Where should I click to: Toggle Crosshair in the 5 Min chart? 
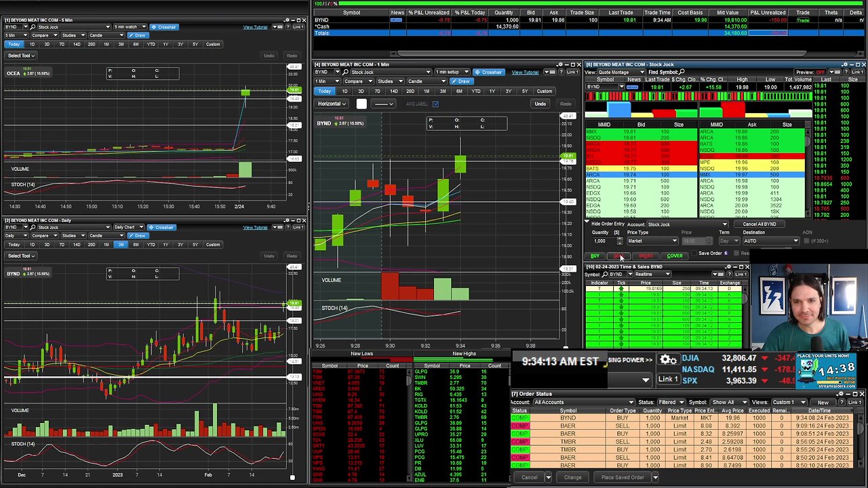pos(163,27)
